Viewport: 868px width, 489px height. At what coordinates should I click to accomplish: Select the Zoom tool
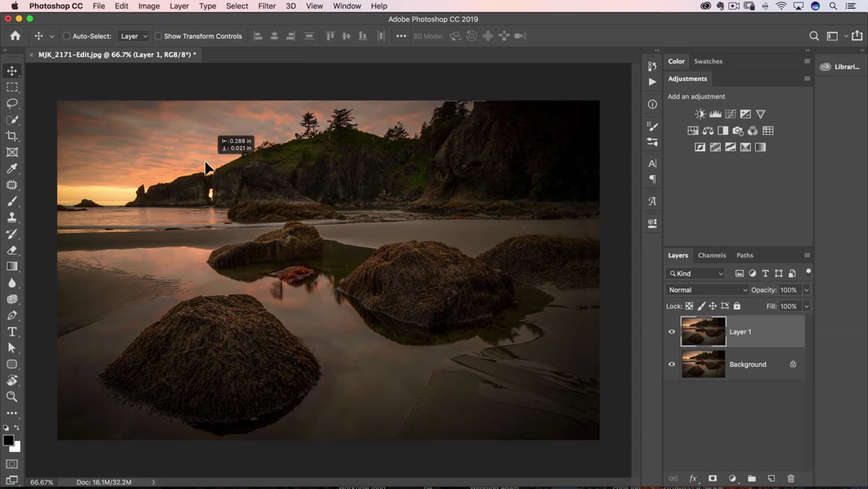point(12,397)
